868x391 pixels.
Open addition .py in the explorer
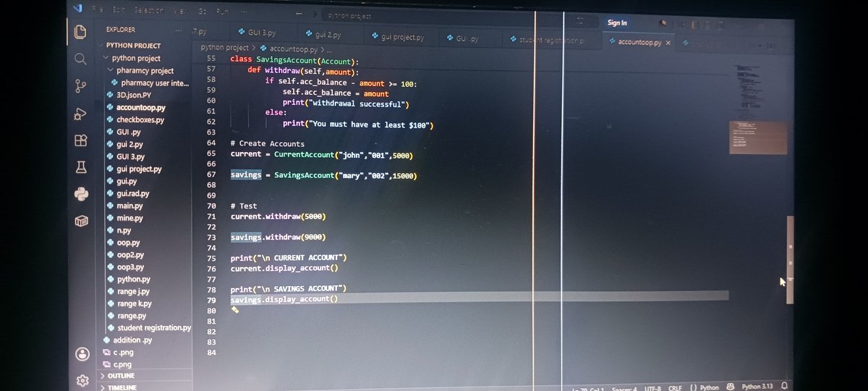point(132,340)
